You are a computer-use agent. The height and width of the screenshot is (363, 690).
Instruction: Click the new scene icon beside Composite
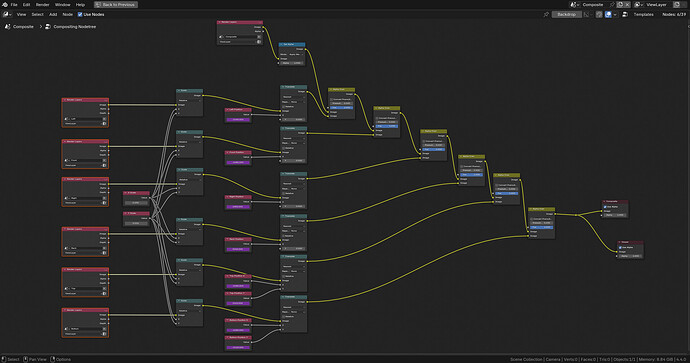(620, 4)
